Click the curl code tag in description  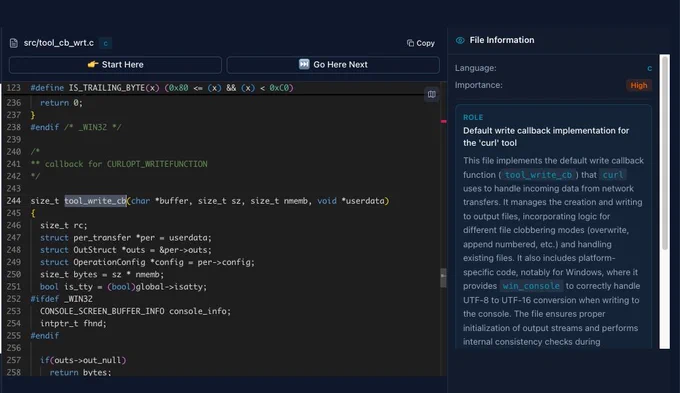612,175
